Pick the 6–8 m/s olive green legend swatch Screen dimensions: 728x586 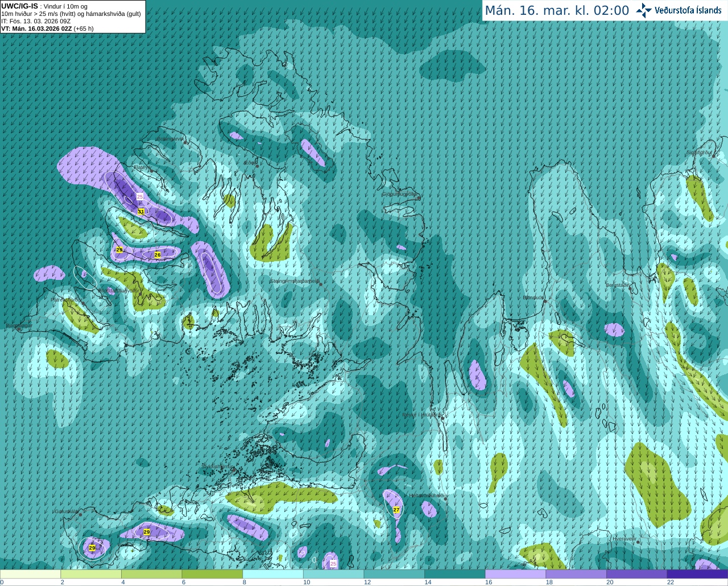(x=212, y=574)
